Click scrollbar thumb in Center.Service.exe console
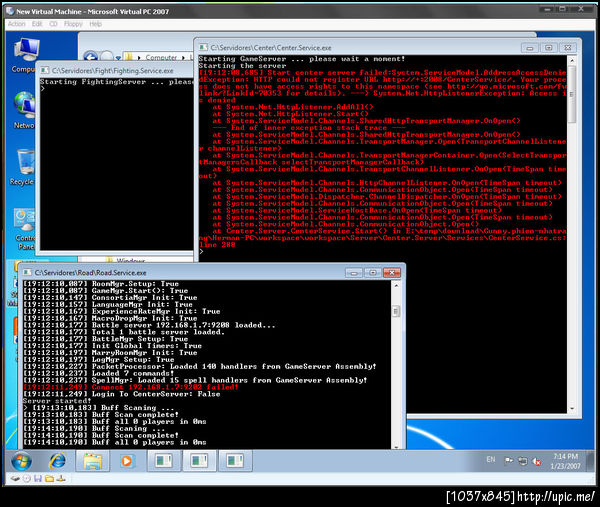This screenshot has height=507, width=600. point(572,94)
